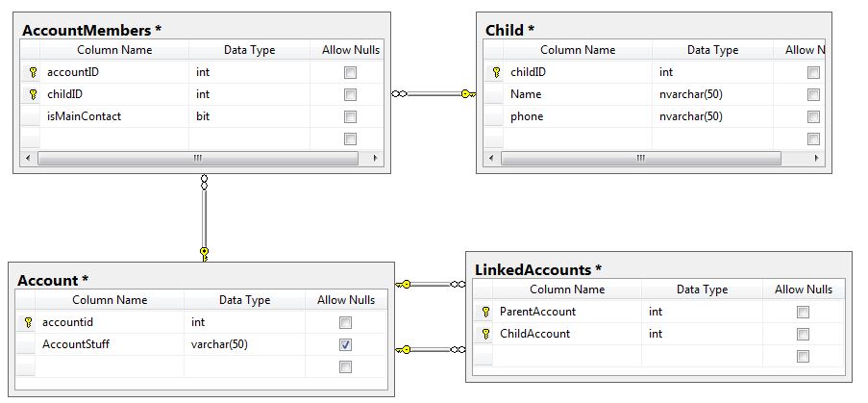Screen dimensions: 868x403
Task: Click Column Name header in LinkedAccounts table
Action: point(567,290)
